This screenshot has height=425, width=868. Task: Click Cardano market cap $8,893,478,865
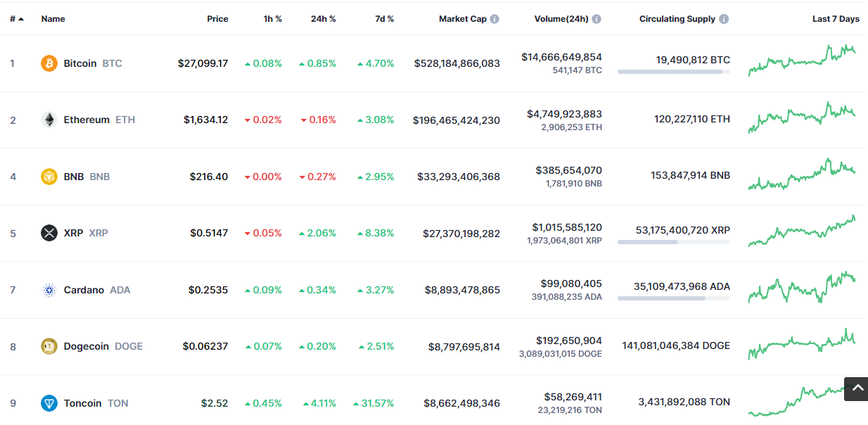[x=463, y=290]
